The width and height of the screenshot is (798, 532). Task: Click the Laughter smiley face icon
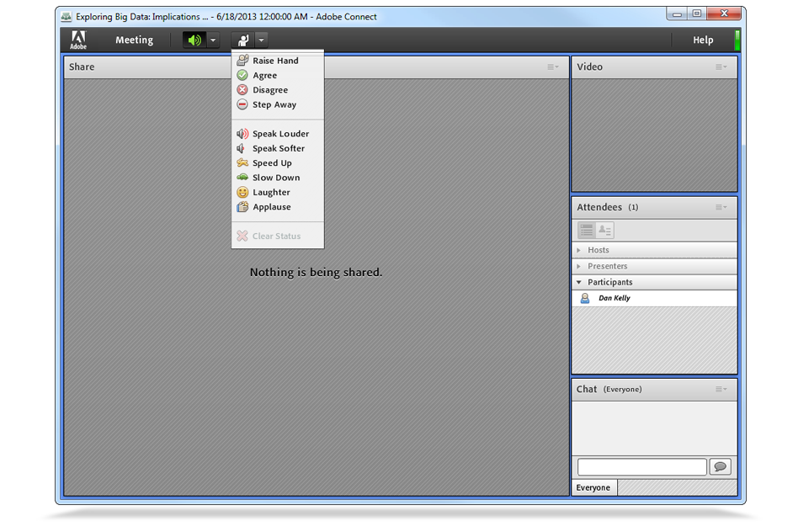click(x=242, y=193)
